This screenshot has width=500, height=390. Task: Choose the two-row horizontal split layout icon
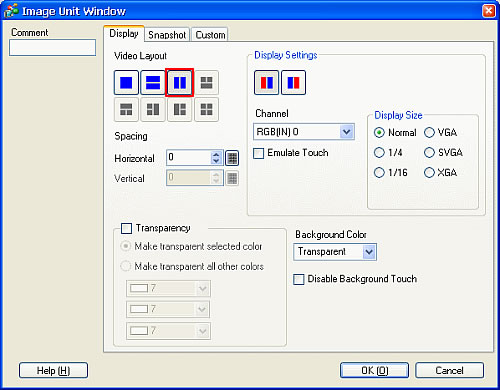(x=153, y=82)
